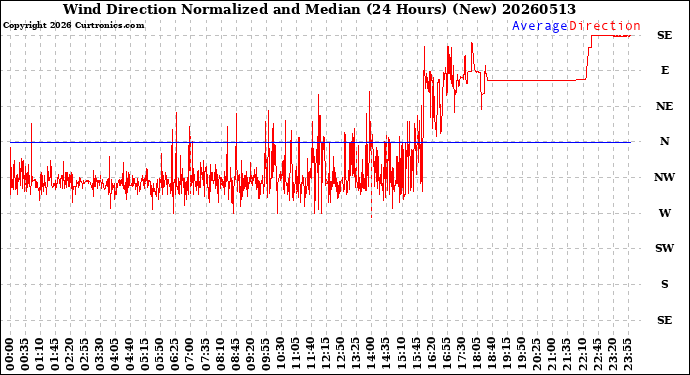Click the 10:30 time axis label
The width and height of the screenshot is (690, 375).
coord(280,354)
